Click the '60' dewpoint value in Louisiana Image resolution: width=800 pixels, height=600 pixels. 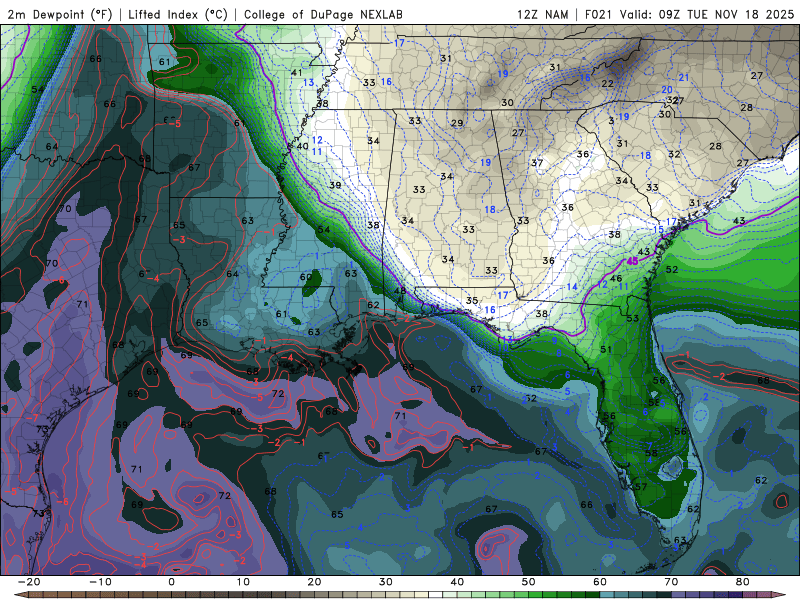point(306,277)
